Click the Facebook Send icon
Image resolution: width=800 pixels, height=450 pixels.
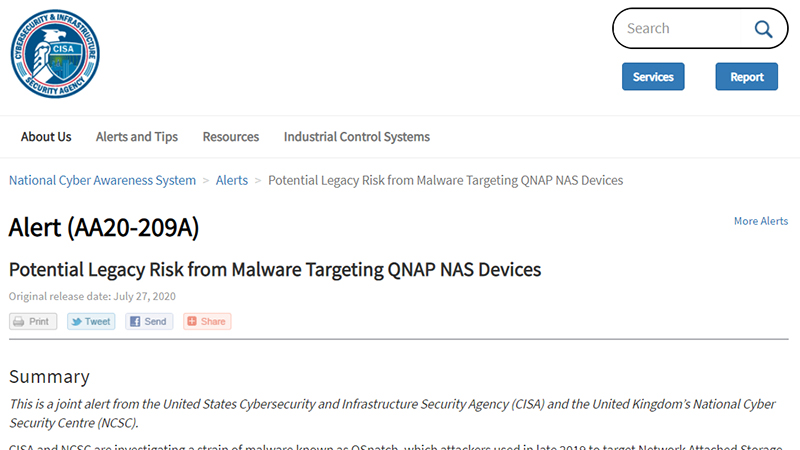[134, 322]
